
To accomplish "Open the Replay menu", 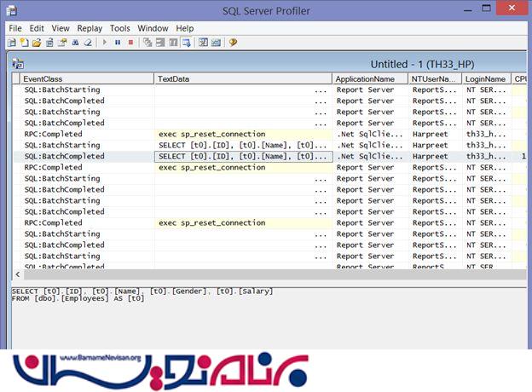I will click(x=90, y=28).
